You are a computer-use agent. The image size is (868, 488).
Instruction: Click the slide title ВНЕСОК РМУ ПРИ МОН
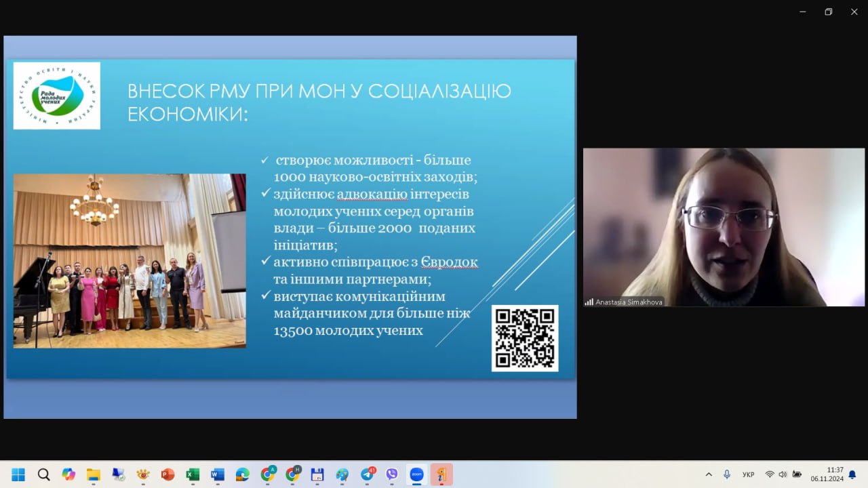pos(319,102)
